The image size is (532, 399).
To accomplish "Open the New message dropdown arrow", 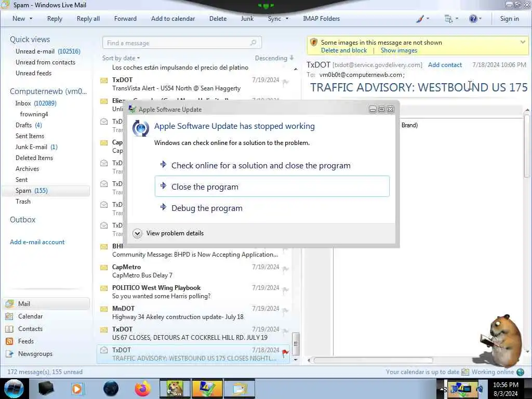I will click(x=31, y=19).
